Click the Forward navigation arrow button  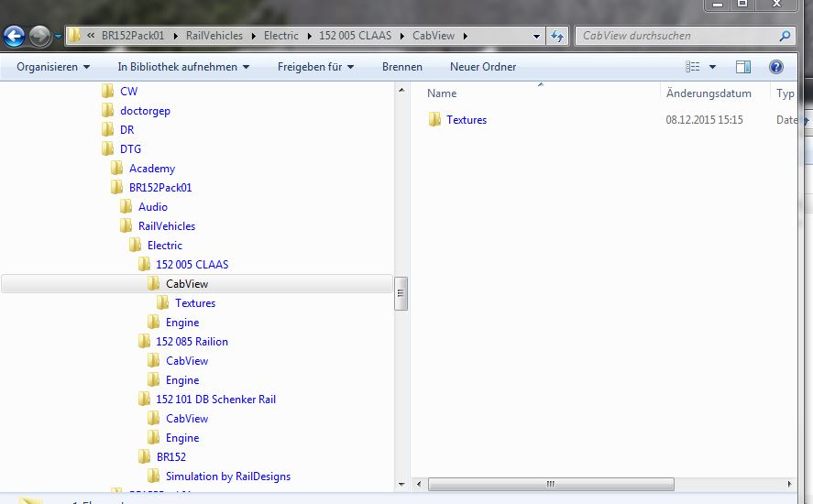40,37
